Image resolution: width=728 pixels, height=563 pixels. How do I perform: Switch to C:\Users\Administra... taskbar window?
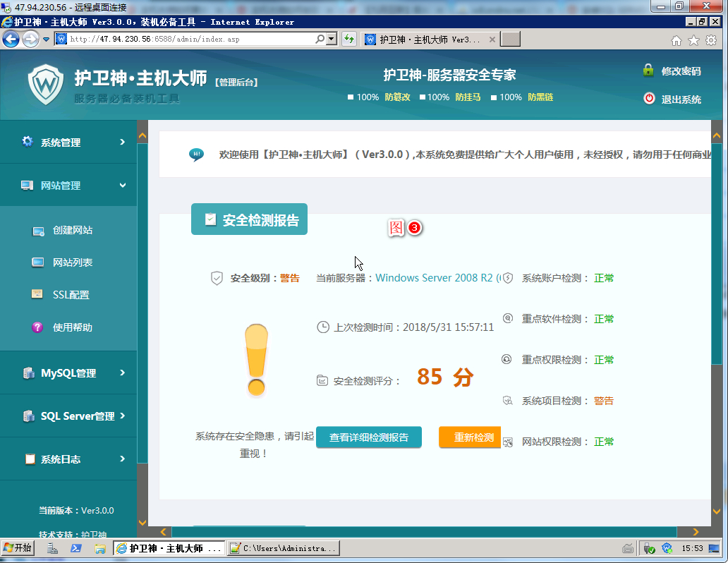tap(283, 548)
